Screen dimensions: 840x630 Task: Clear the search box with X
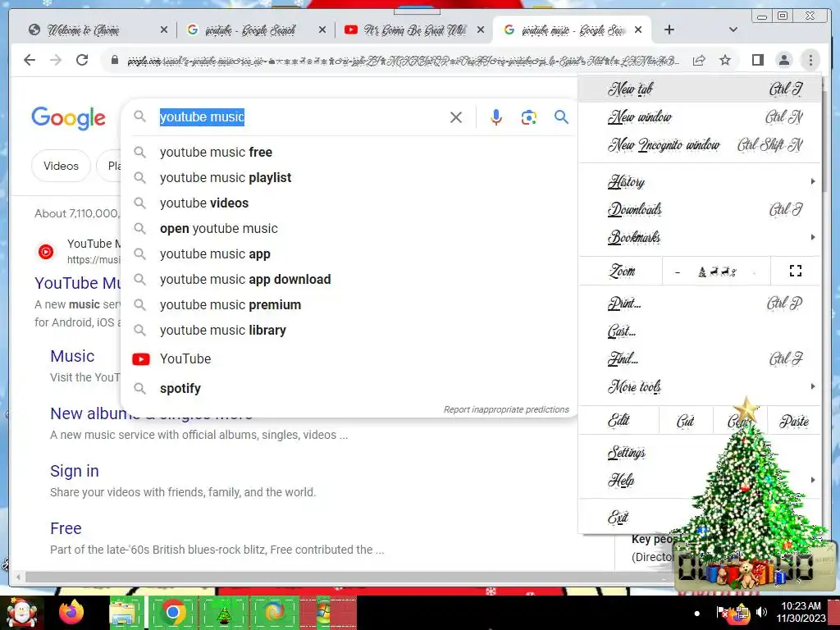click(456, 117)
